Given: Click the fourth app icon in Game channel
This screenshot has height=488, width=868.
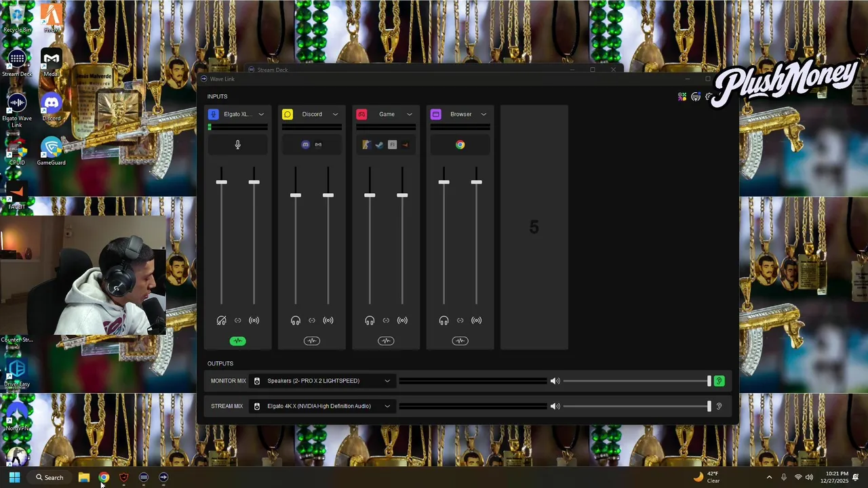Looking at the screenshot, I should pos(405,144).
